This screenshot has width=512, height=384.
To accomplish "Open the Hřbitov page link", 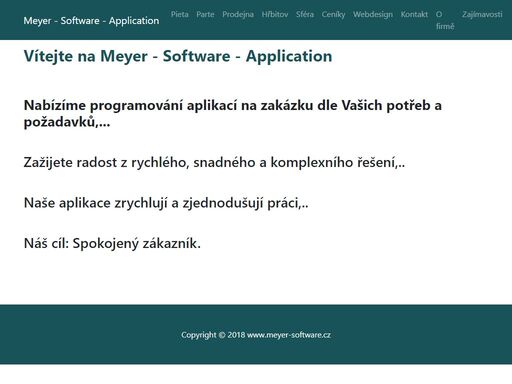I will pyautogui.click(x=275, y=14).
